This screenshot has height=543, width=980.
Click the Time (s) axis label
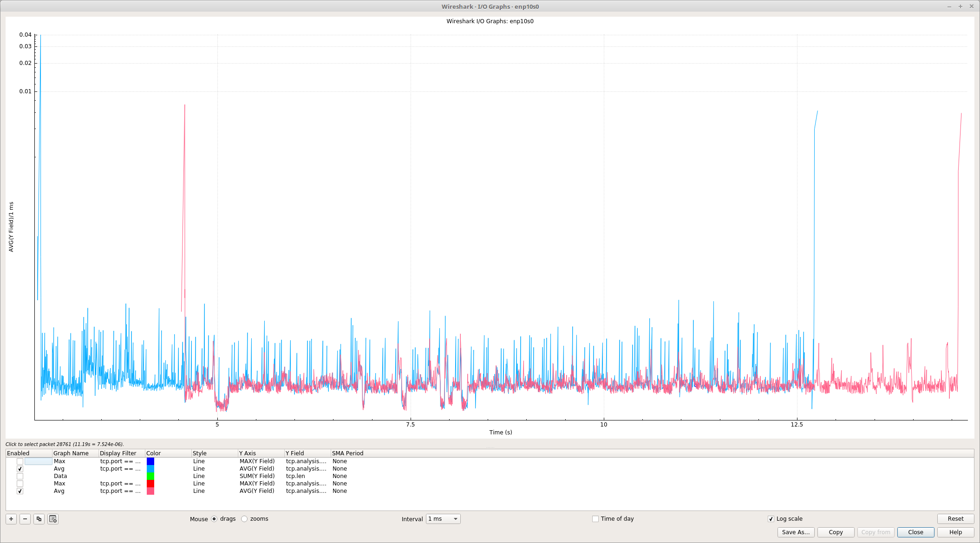(x=501, y=433)
